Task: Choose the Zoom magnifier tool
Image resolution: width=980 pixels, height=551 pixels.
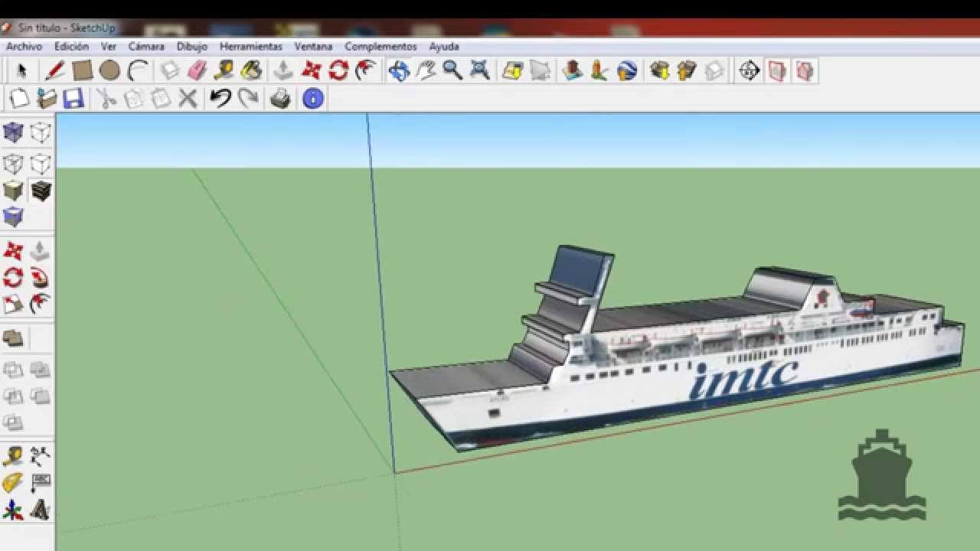Action: (x=452, y=70)
